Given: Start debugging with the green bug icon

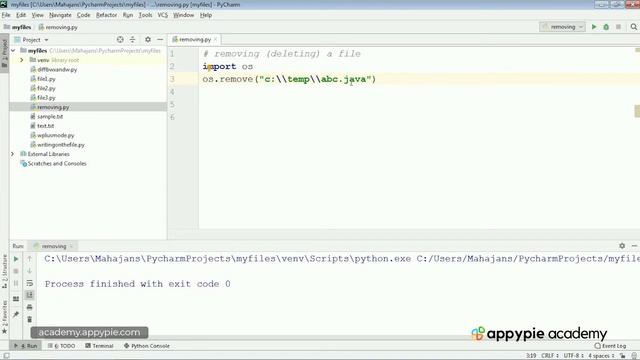Looking at the screenshot, I should pyautogui.click(x=606, y=27).
